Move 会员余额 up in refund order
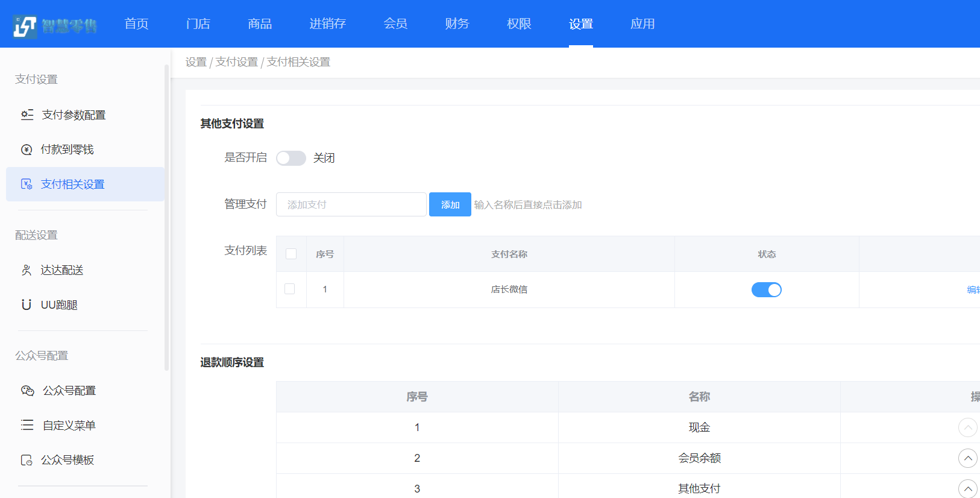Screen dimensions: 980x498 (x=967, y=458)
